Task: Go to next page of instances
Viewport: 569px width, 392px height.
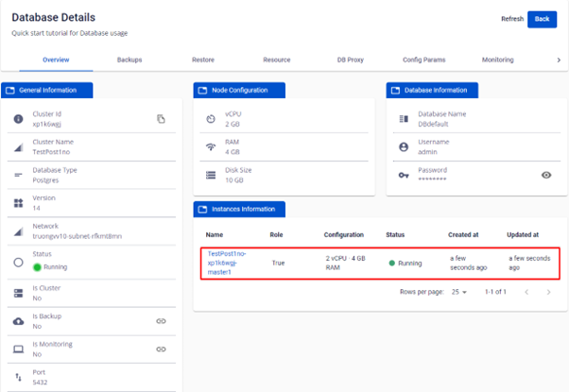Action: pyautogui.click(x=548, y=293)
